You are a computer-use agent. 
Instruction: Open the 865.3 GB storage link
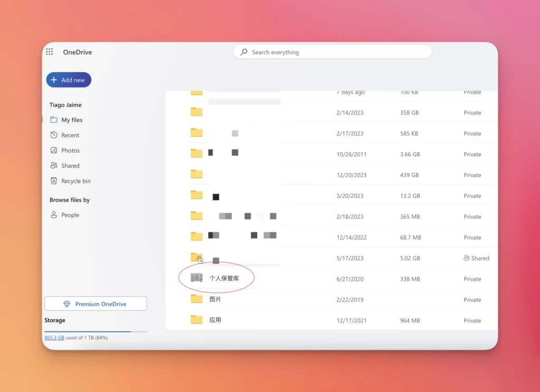[x=54, y=338]
